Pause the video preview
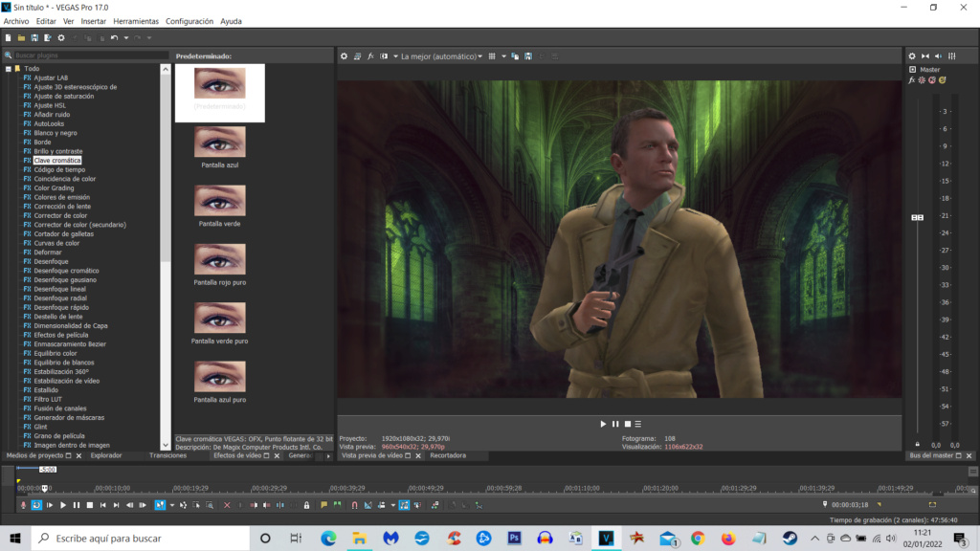The image size is (980, 551). 615,424
